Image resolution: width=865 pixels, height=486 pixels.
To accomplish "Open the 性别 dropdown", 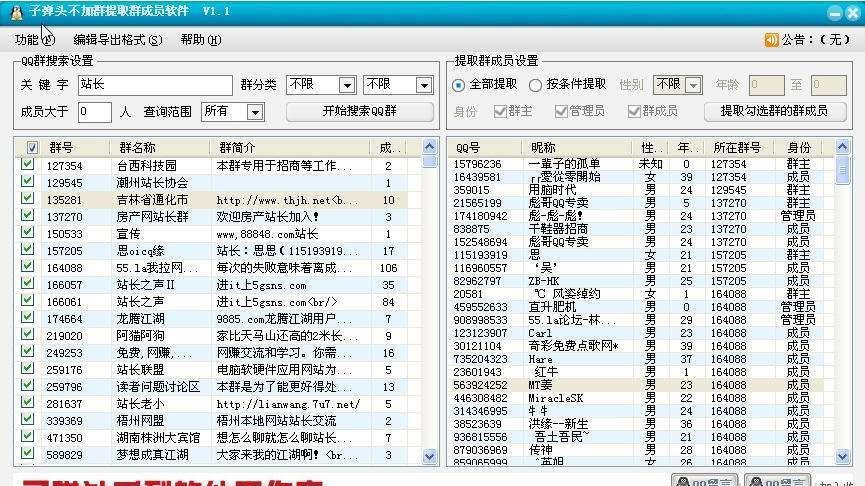I will point(677,85).
